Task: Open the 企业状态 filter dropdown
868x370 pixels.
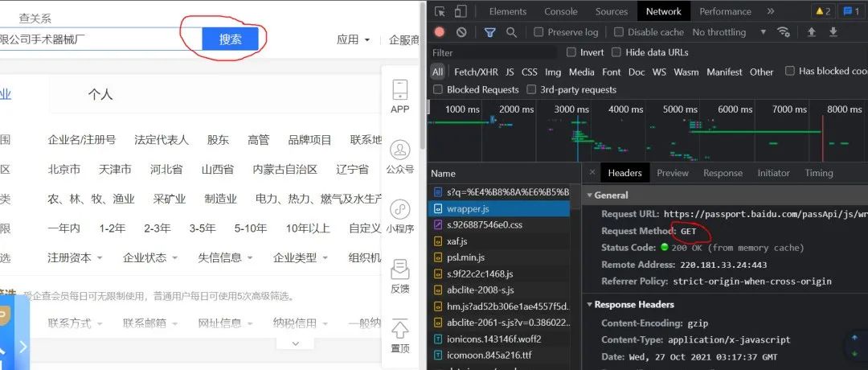Action: point(150,257)
